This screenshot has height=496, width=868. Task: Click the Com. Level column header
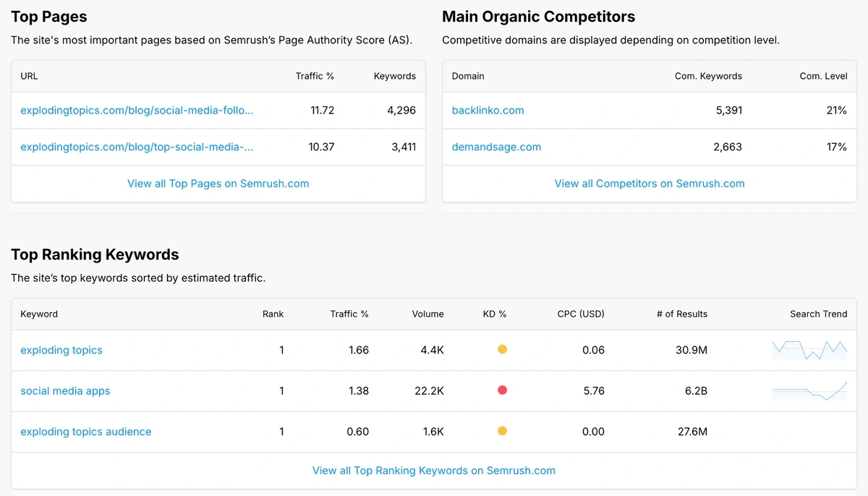(x=823, y=76)
